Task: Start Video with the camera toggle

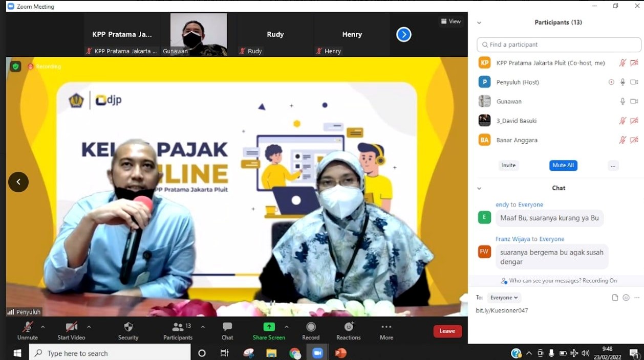Action: (x=71, y=327)
